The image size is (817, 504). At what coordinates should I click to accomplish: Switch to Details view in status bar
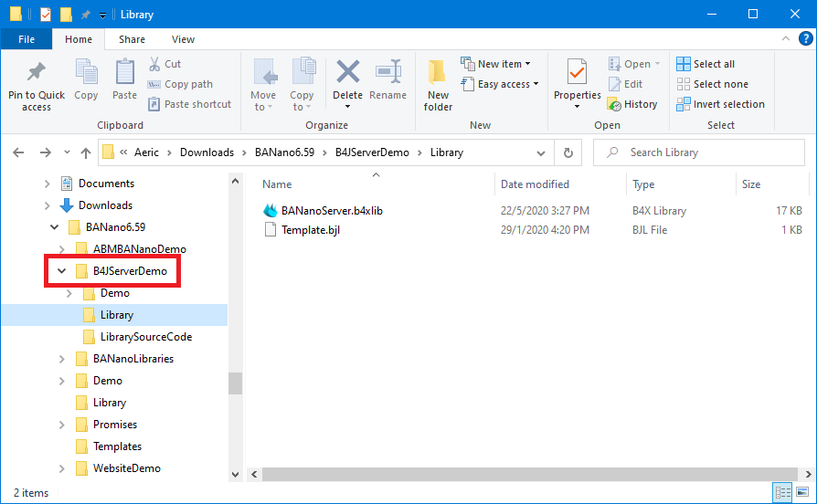click(782, 492)
